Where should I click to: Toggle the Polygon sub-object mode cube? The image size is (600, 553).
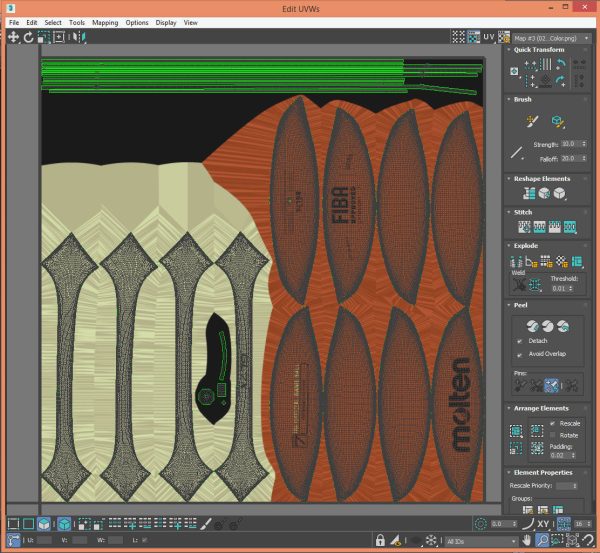coord(44,524)
